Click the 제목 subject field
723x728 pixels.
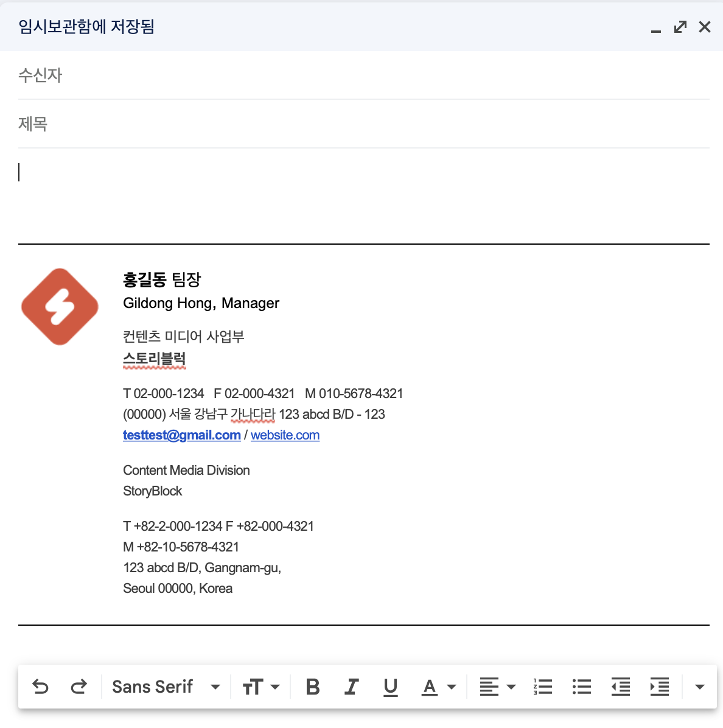(363, 124)
